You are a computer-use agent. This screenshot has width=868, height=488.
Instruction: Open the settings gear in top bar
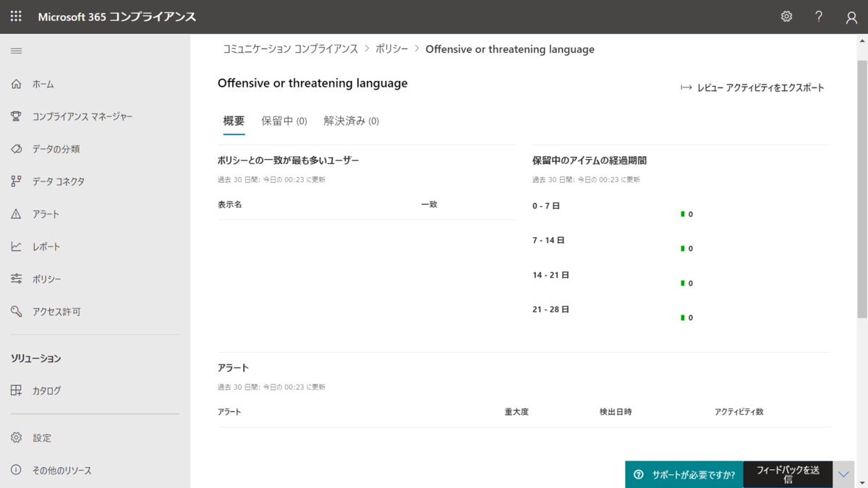(786, 16)
